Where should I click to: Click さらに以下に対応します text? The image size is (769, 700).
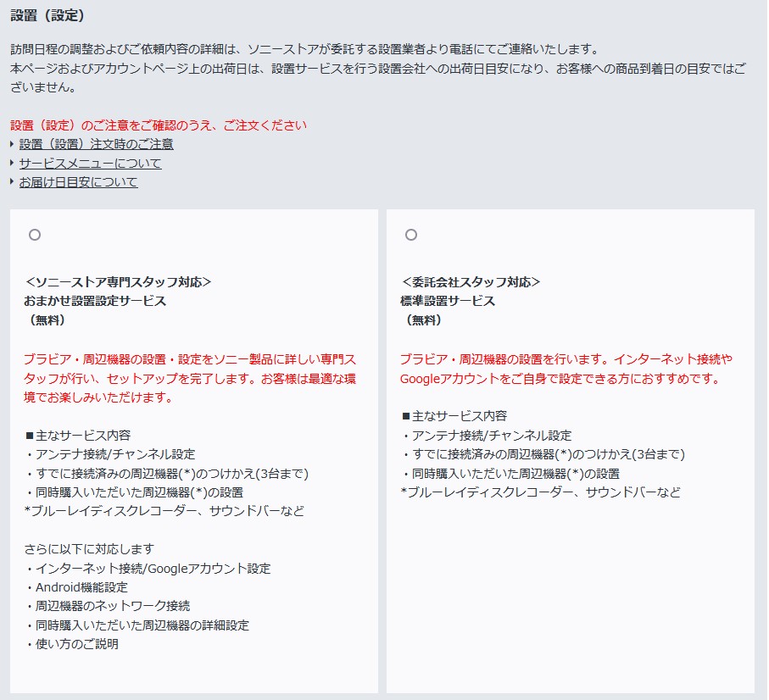89,549
